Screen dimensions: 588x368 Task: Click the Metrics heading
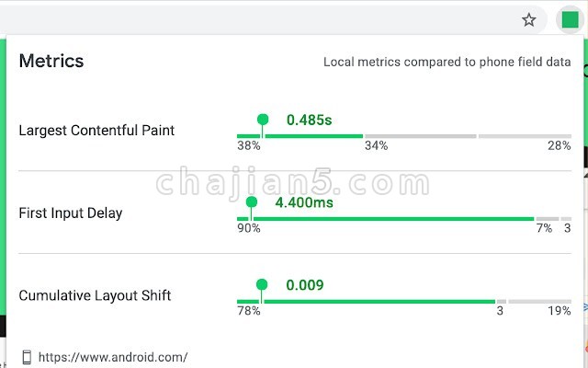click(51, 61)
